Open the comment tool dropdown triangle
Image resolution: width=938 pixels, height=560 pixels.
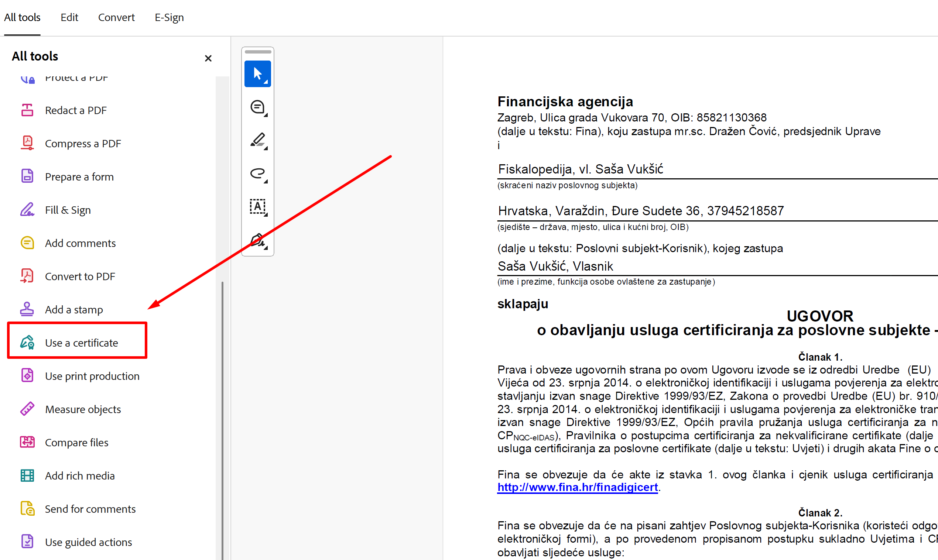pyautogui.click(x=267, y=116)
